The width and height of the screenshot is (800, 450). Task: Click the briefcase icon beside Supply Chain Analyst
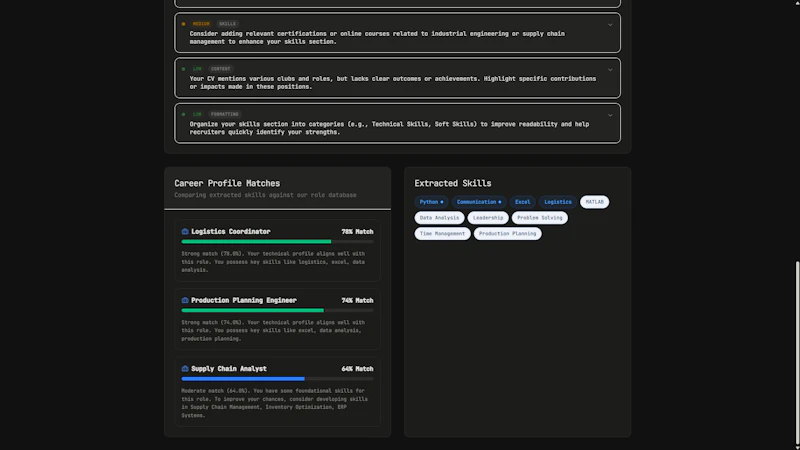click(x=185, y=368)
